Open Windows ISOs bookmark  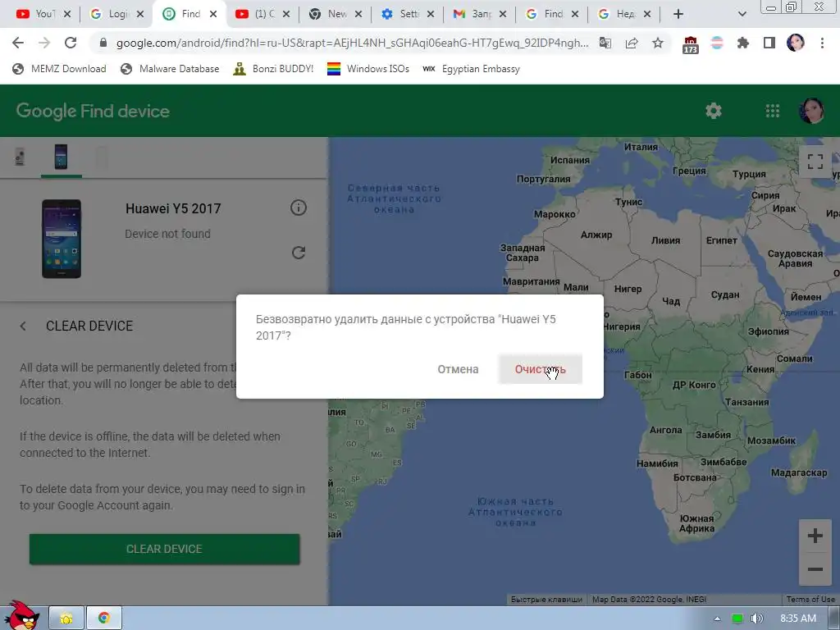pos(368,69)
